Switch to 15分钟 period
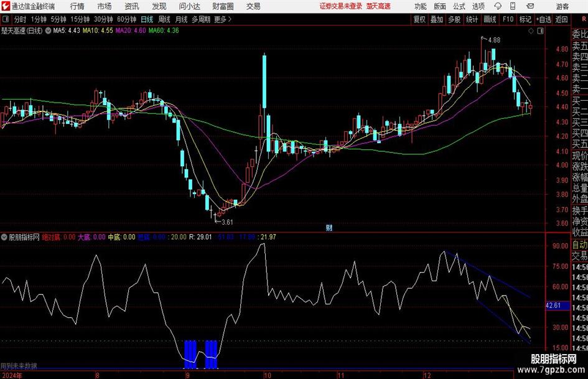This screenshot has height=379, width=588. click(x=80, y=19)
